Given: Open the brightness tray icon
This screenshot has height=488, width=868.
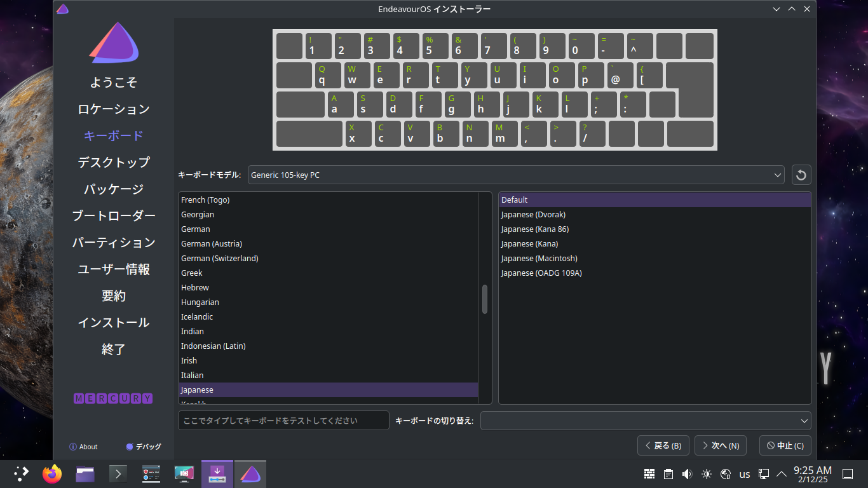Looking at the screenshot, I should (x=707, y=474).
